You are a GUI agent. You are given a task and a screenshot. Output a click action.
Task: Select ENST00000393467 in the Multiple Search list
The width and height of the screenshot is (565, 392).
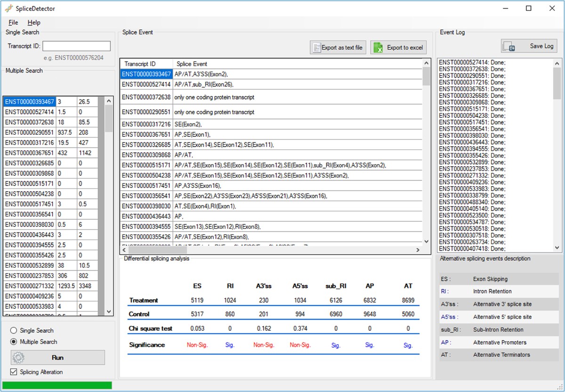tap(30, 102)
